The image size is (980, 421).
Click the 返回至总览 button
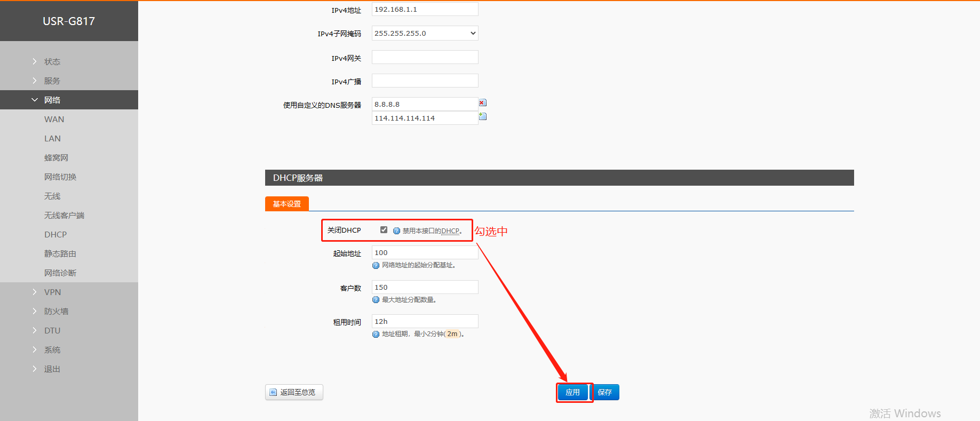(294, 392)
